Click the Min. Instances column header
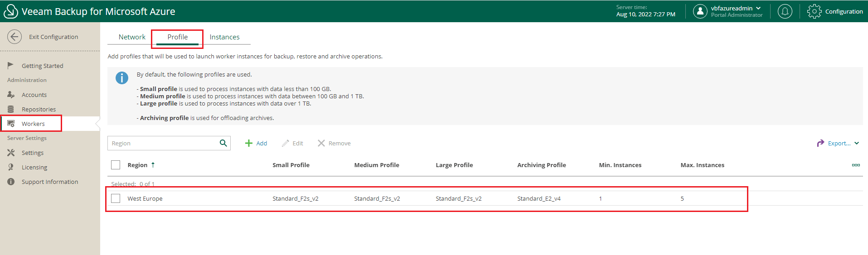The height and width of the screenshot is (255, 868). (620, 165)
